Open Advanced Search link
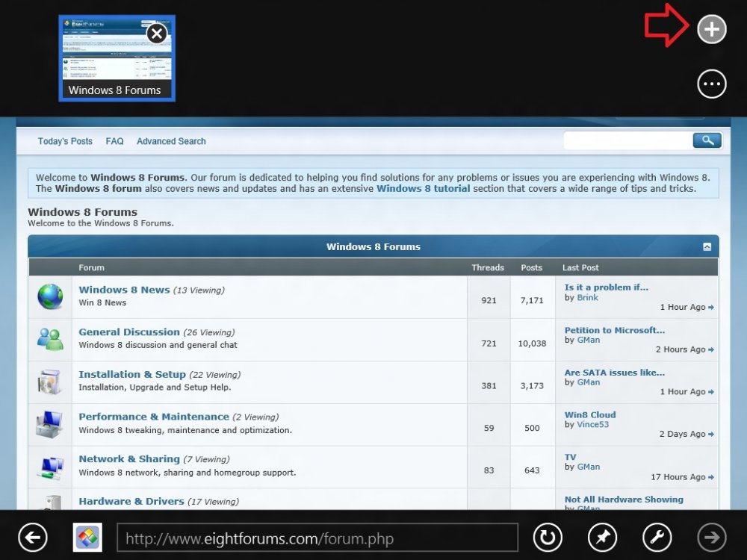Viewport: 747px width, 560px height. pos(171,141)
